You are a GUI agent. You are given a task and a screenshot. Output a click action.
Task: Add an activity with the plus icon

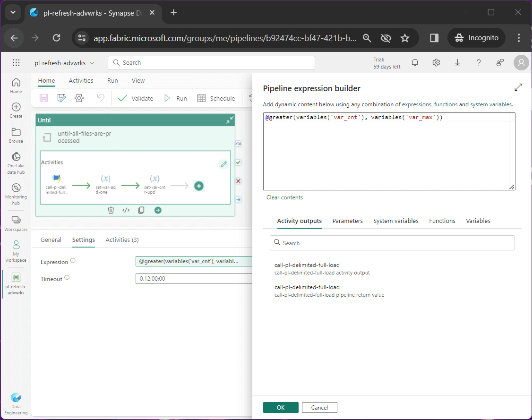[x=199, y=186]
